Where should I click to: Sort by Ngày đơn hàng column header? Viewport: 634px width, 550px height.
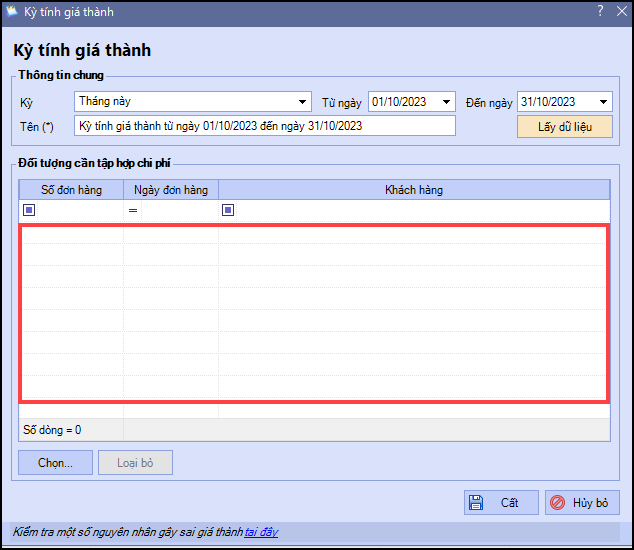pyautogui.click(x=170, y=190)
